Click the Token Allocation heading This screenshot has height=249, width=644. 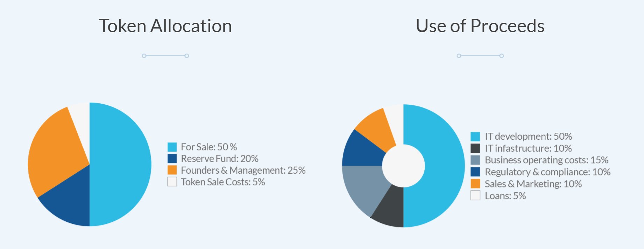pyautogui.click(x=165, y=26)
